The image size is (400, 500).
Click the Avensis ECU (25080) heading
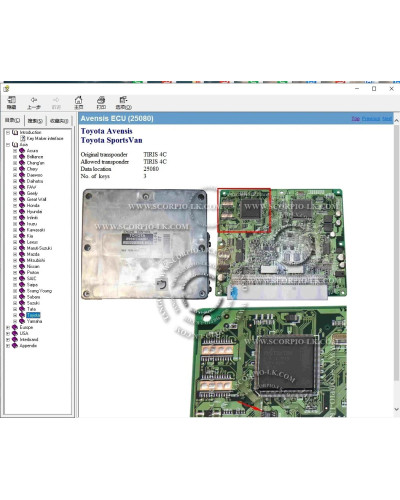(x=117, y=119)
